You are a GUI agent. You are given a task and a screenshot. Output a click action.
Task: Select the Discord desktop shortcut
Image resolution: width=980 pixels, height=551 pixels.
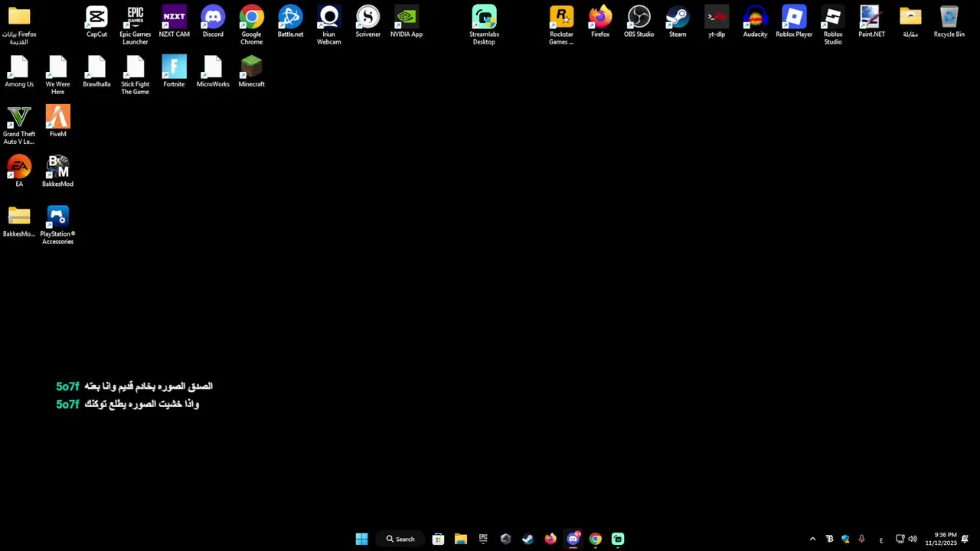[x=213, y=22]
